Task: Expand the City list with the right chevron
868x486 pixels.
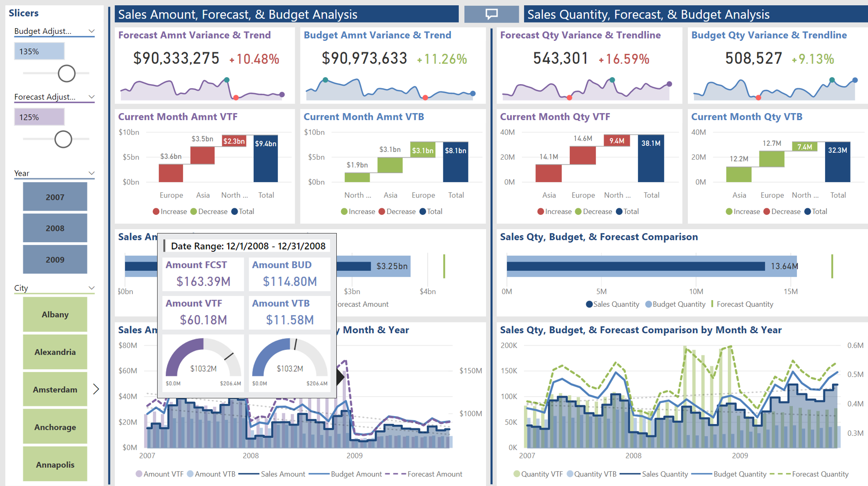Action: pos(96,389)
